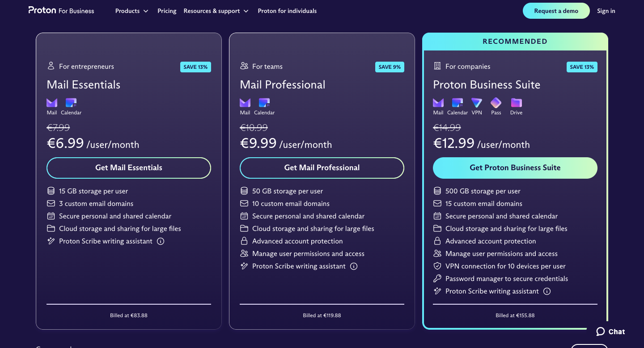Show Proton Scribe info in Business Suite
Viewport: 644px width, 348px height.
tap(547, 291)
